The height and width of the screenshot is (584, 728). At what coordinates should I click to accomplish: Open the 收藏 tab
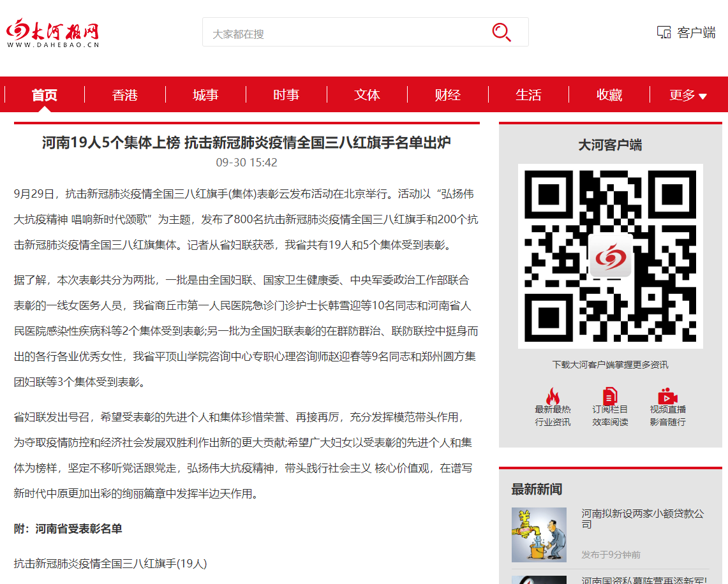click(609, 95)
